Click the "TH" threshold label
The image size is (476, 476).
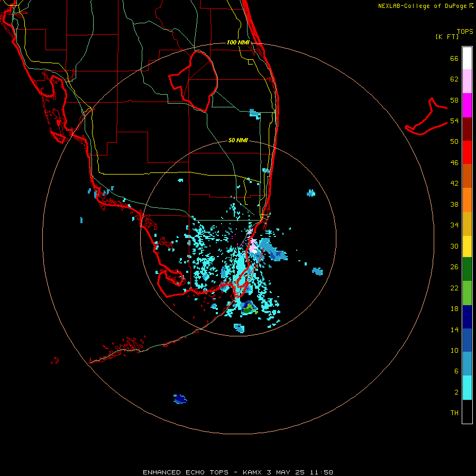tap(454, 413)
